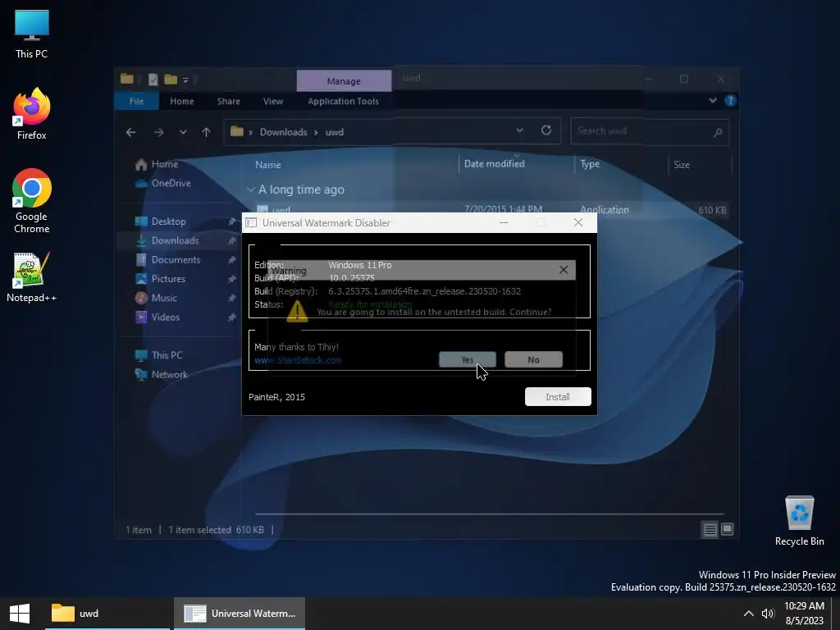Image resolution: width=840 pixels, height=630 pixels.
Task: Open the Recycle Bin icon
Action: (x=799, y=521)
